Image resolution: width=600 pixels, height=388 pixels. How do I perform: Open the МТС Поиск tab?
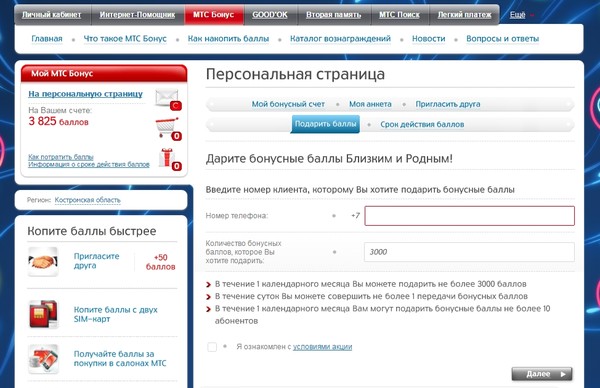pyautogui.click(x=399, y=15)
